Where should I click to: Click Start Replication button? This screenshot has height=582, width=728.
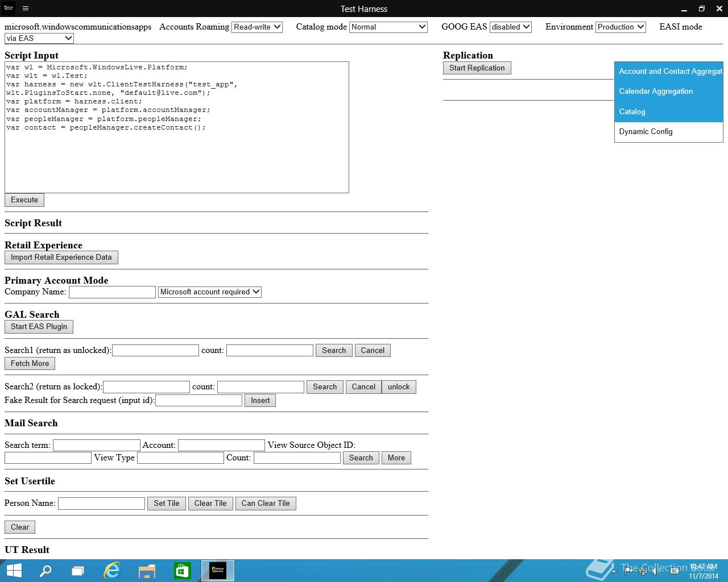point(477,68)
